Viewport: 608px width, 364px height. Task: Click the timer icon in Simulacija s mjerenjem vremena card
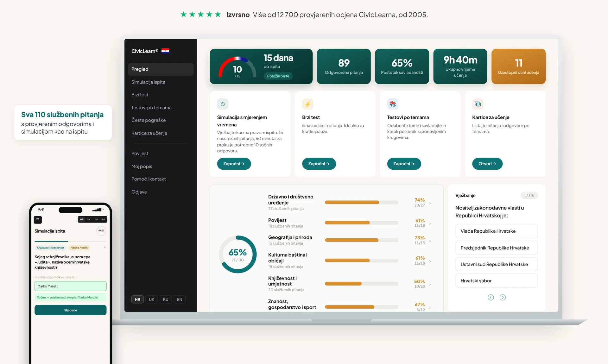pyautogui.click(x=223, y=104)
